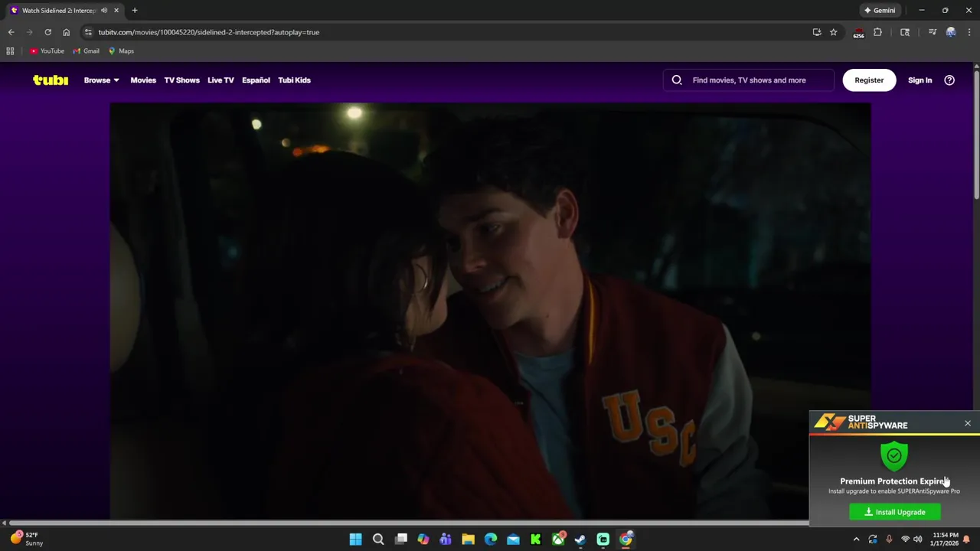Click the browser back arrow
Image resolution: width=980 pixels, height=551 pixels.
pyautogui.click(x=11, y=32)
